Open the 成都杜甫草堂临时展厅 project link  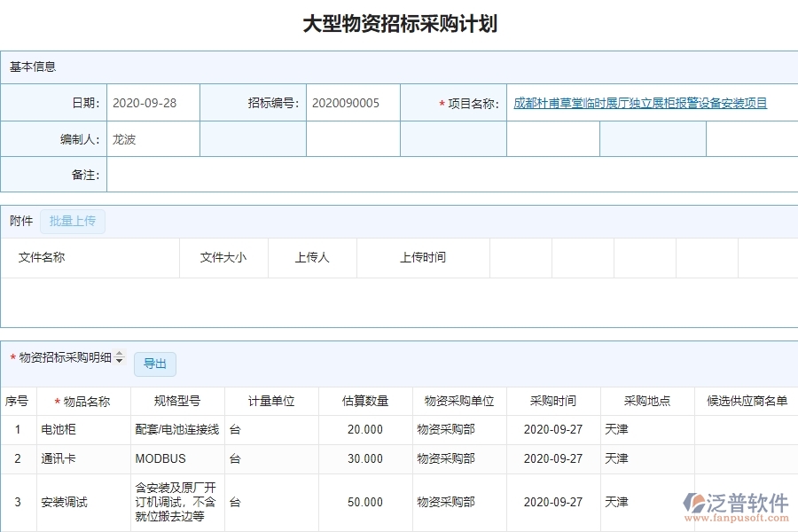pos(638,102)
